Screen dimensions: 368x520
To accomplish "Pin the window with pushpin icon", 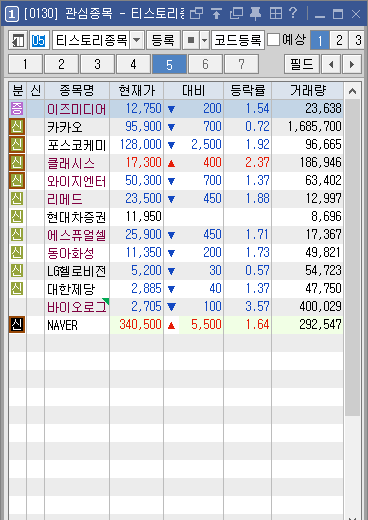I will (256, 14).
